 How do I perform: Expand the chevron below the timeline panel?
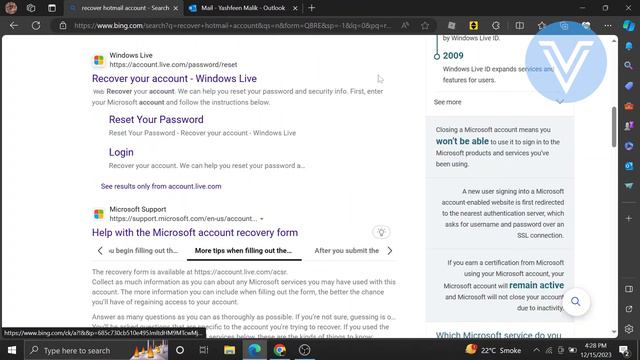coord(560,102)
